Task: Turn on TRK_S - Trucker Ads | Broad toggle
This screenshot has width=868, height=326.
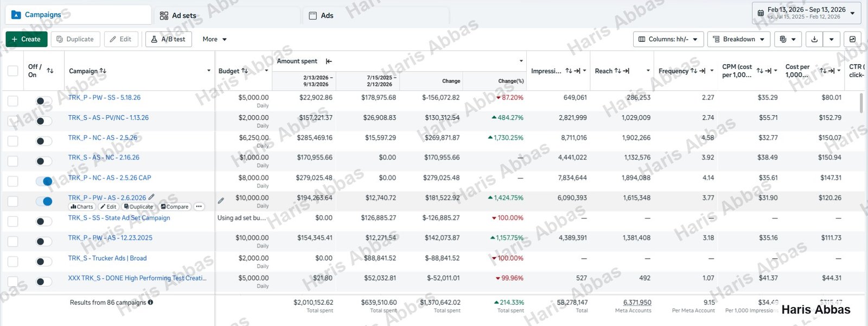Action: pyautogui.click(x=44, y=261)
